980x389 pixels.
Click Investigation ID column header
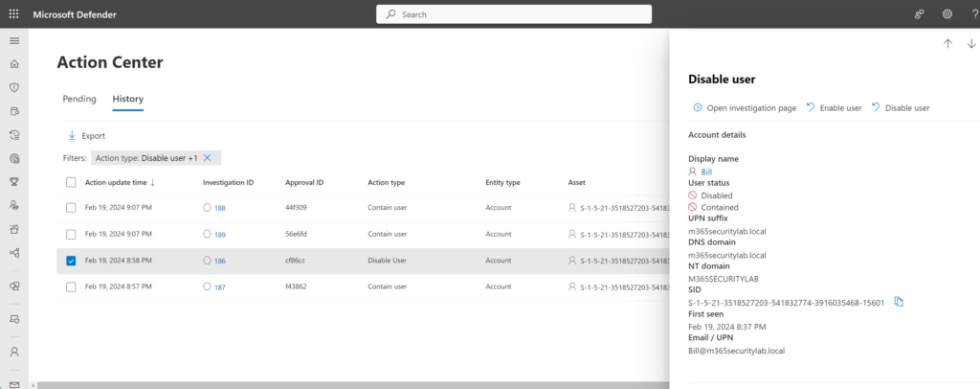tap(228, 183)
